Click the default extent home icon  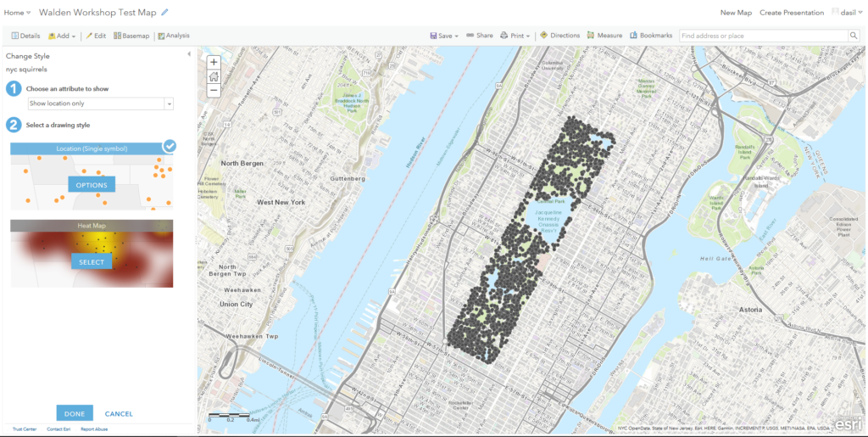coord(214,76)
